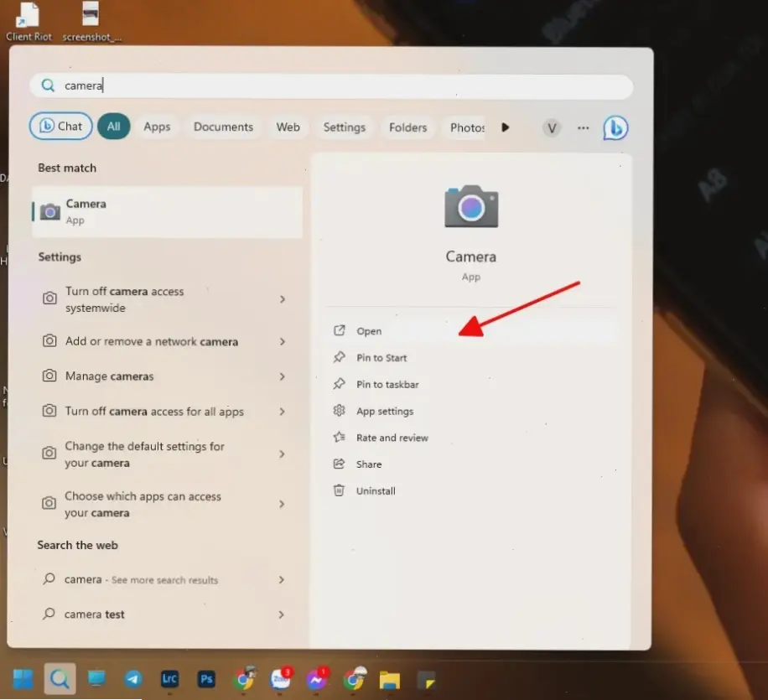Screen dimensions: 768x700
Task: Click the large Camera app thumbnail
Action: (471, 207)
